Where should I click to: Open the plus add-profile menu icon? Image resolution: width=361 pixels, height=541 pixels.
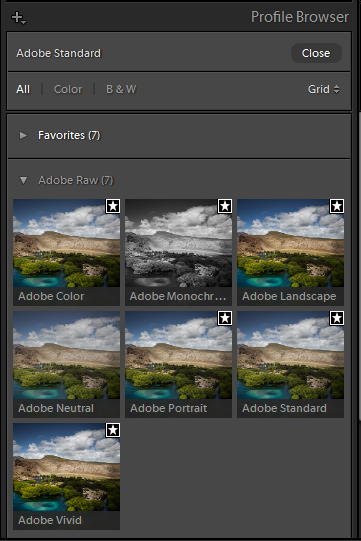pyautogui.click(x=18, y=18)
